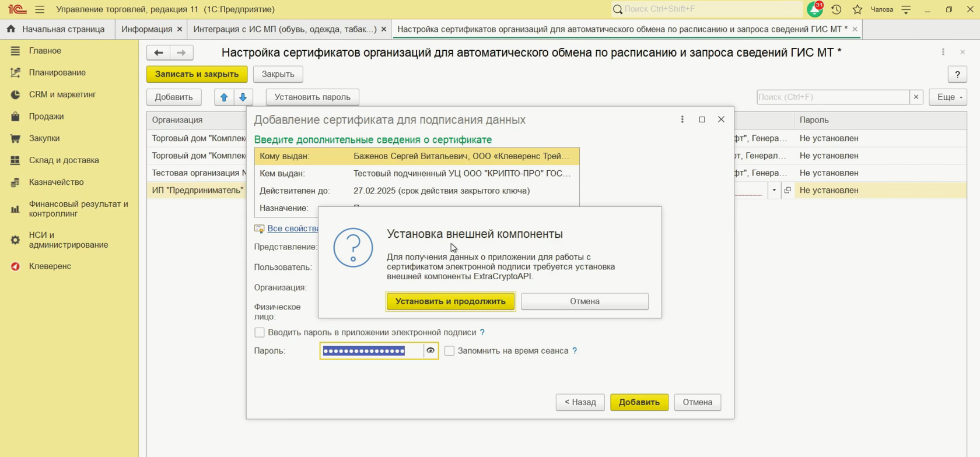Click the 1C logo icon
Image resolution: width=980 pixels, height=457 pixels.
pos(17,9)
